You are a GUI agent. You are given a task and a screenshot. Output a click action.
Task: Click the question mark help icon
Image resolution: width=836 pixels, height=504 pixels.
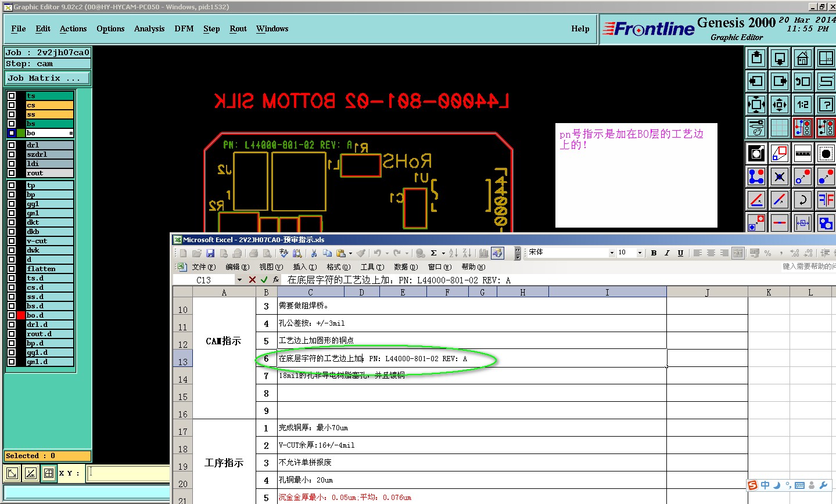pyautogui.click(x=826, y=105)
